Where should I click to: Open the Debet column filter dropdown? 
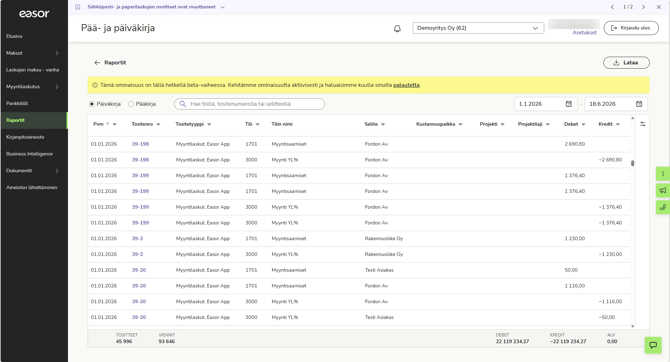pyautogui.click(x=583, y=124)
